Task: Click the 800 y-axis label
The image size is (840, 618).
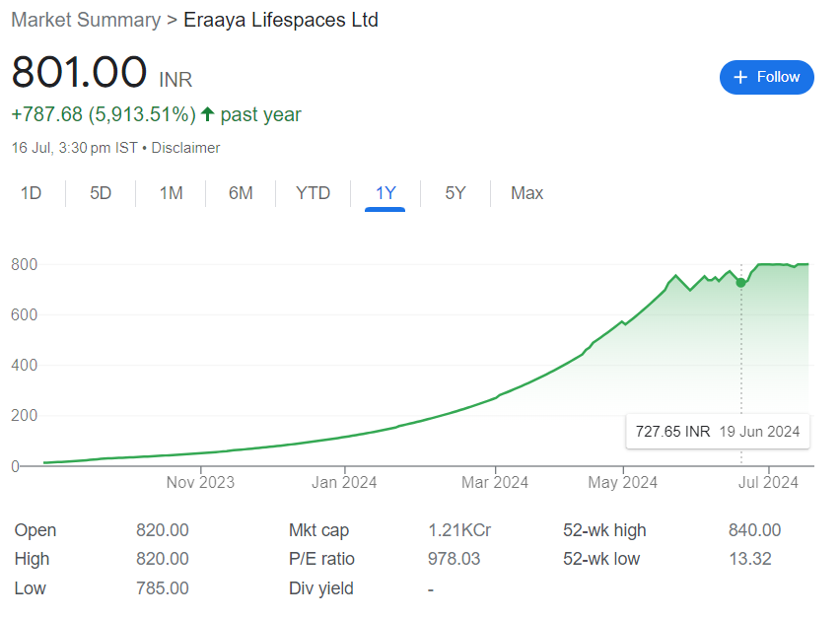Action: pyautogui.click(x=24, y=264)
